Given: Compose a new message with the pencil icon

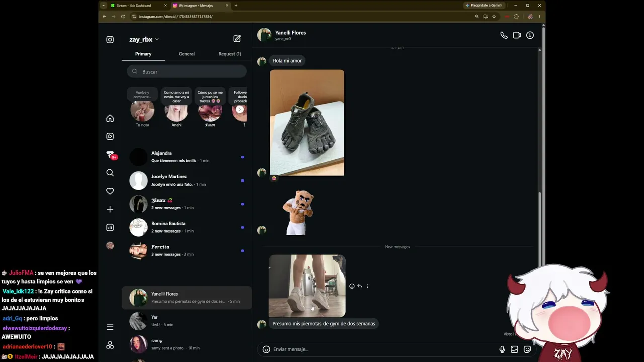Looking at the screenshot, I should 237,39.
